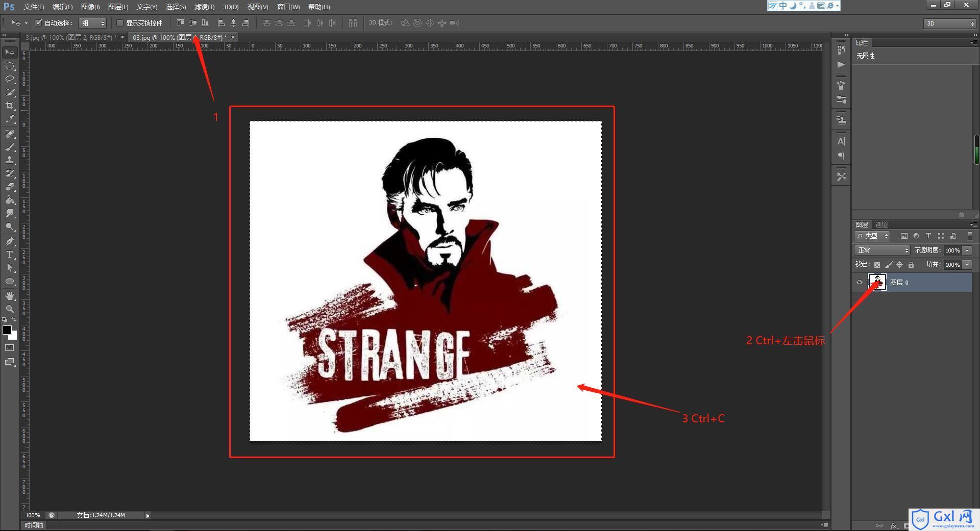Toggle type layer filter
Viewport: 980px width, 531px height.
point(928,236)
